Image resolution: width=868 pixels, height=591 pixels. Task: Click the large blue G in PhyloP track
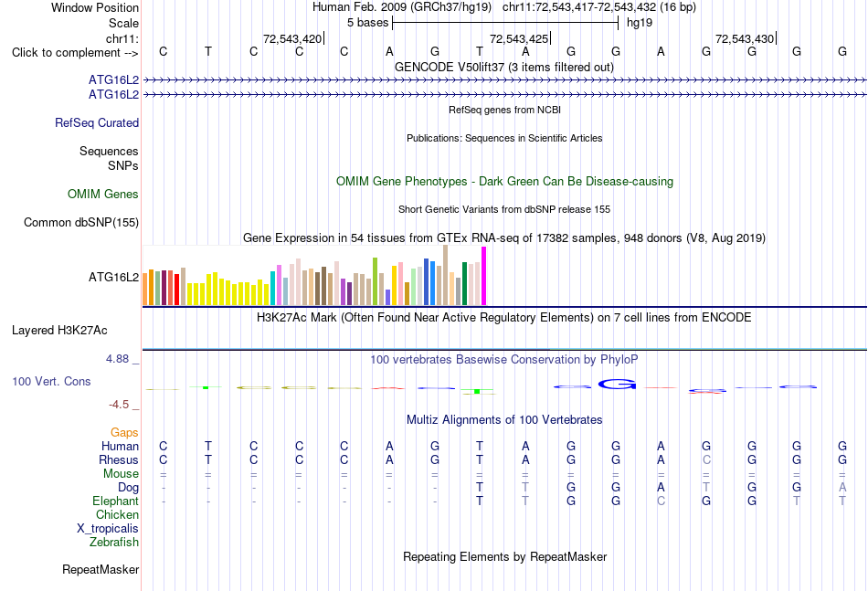[617, 384]
